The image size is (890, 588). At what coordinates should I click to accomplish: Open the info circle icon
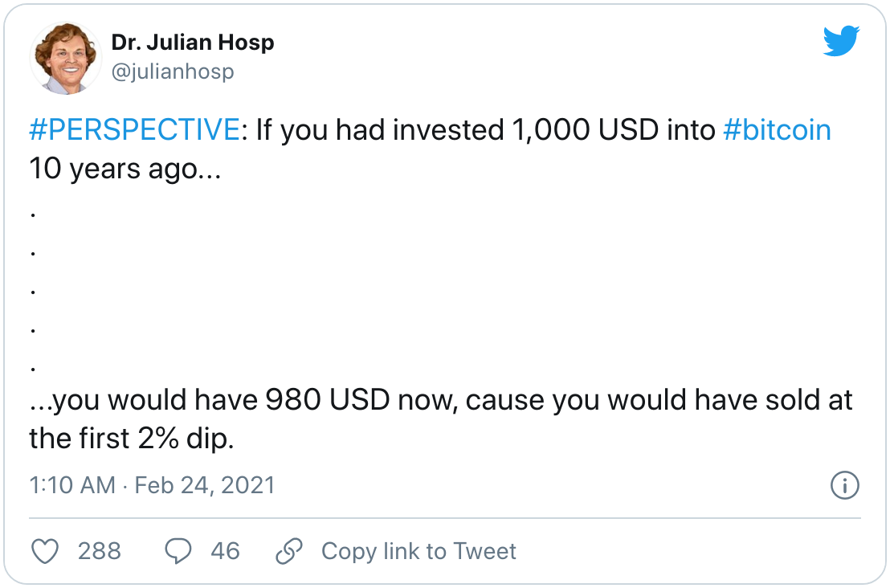(x=843, y=485)
